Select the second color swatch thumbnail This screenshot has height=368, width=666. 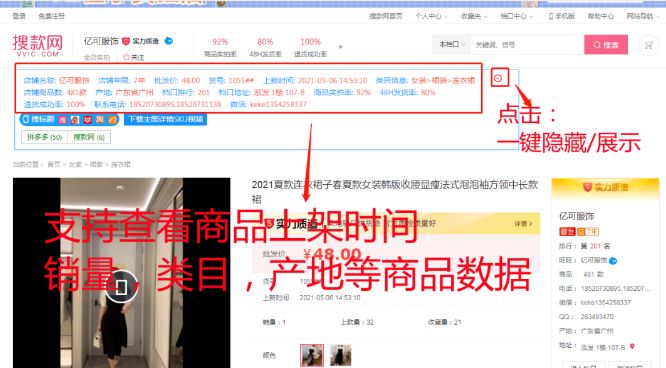coord(341,355)
